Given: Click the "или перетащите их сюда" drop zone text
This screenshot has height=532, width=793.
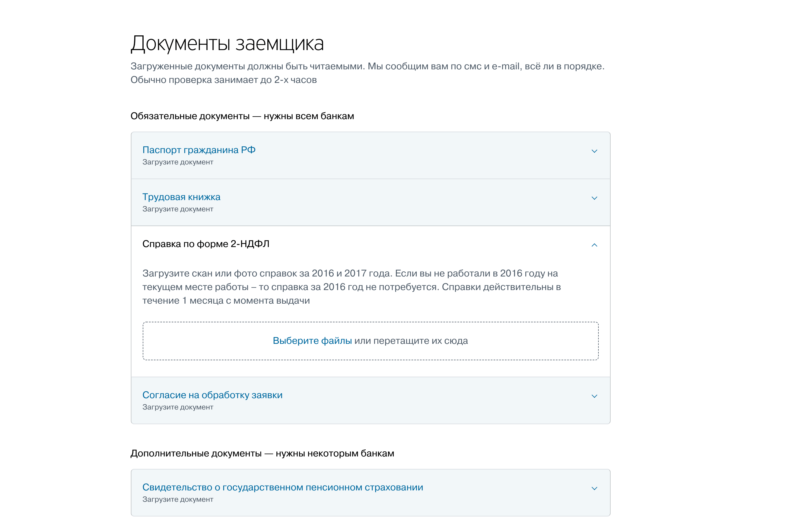Looking at the screenshot, I should [x=411, y=341].
